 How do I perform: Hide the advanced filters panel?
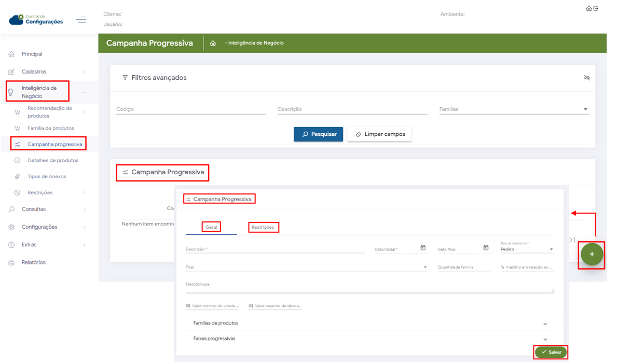587,78
